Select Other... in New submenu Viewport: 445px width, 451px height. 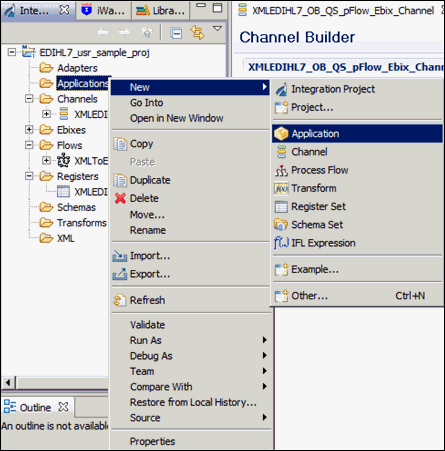coord(358,296)
